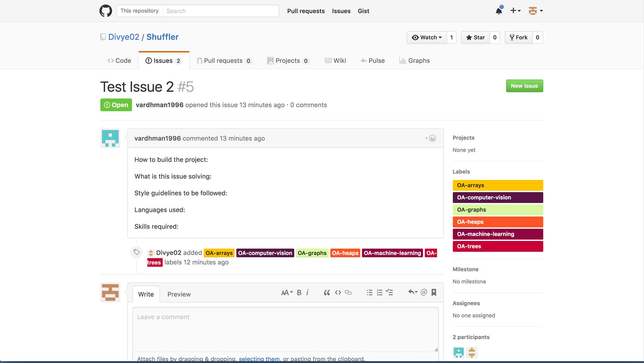644x363 pixels.
Task: Click the bold formatting icon
Action: 299,293
